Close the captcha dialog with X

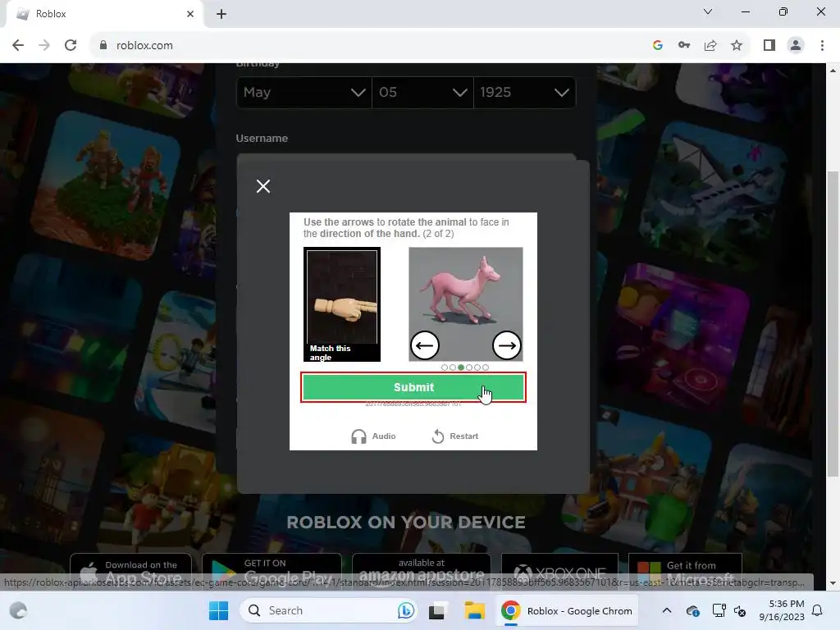pyautogui.click(x=263, y=186)
